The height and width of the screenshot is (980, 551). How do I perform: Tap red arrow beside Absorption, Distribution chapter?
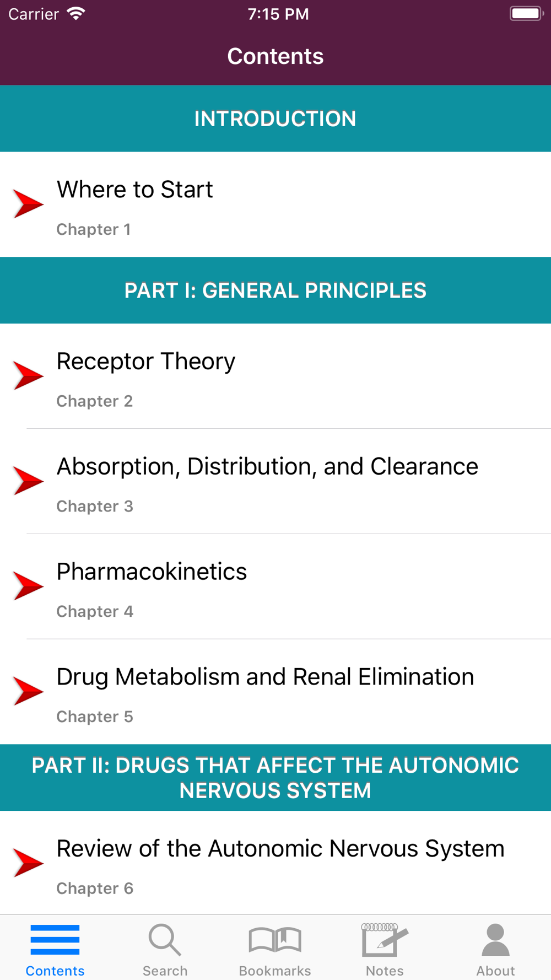pos(28,481)
